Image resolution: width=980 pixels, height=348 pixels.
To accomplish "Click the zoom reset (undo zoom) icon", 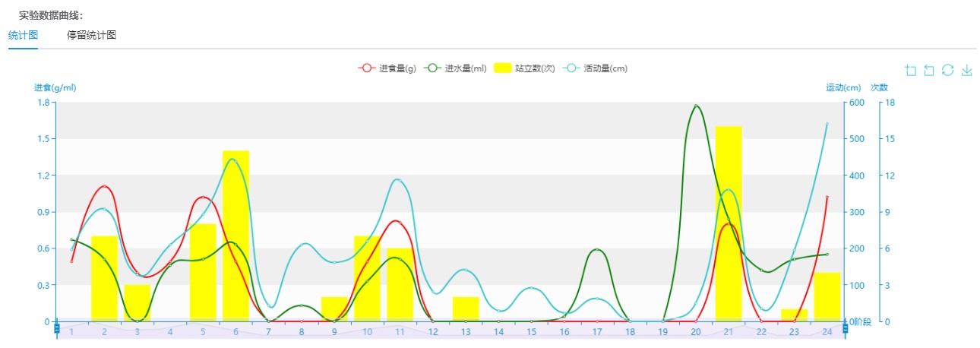I will [x=929, y=71].
